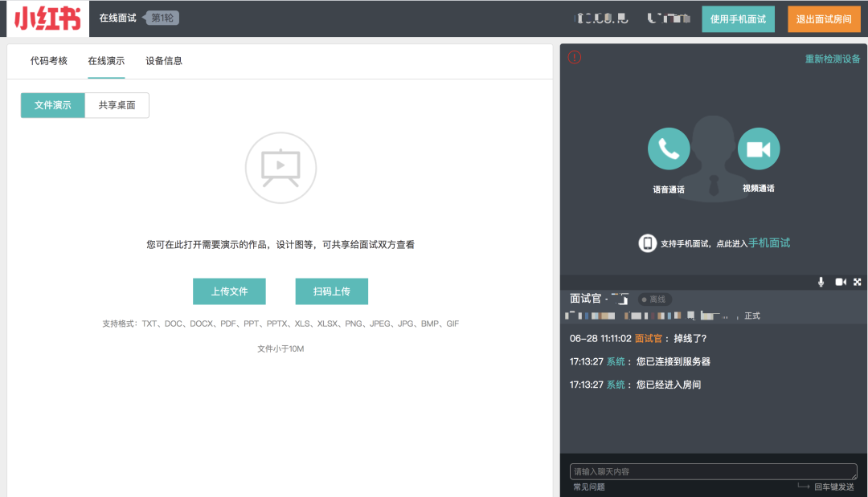Open the 设备信息 tab
Viewport: 868px width, 497px height.
(x=164, y=61)
